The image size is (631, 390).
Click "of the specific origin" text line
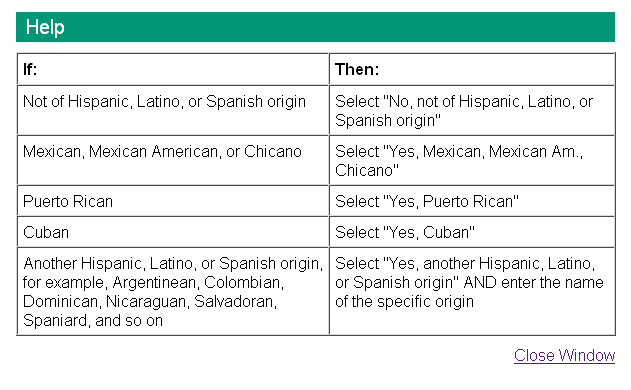(404, 301)
